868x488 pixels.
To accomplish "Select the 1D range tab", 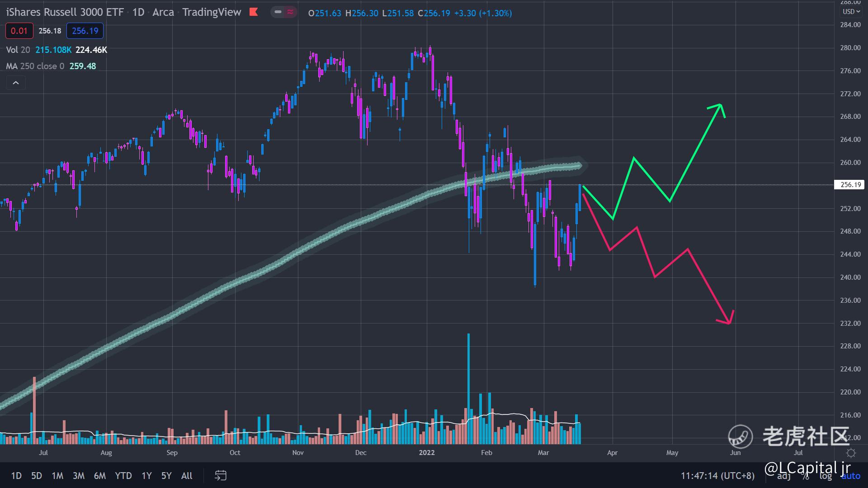I will 16,476.
